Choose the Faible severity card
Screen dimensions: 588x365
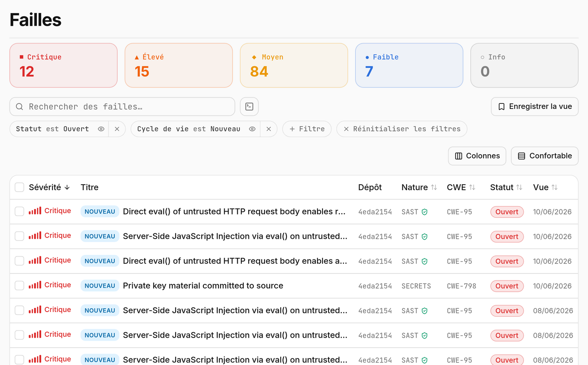409,65
